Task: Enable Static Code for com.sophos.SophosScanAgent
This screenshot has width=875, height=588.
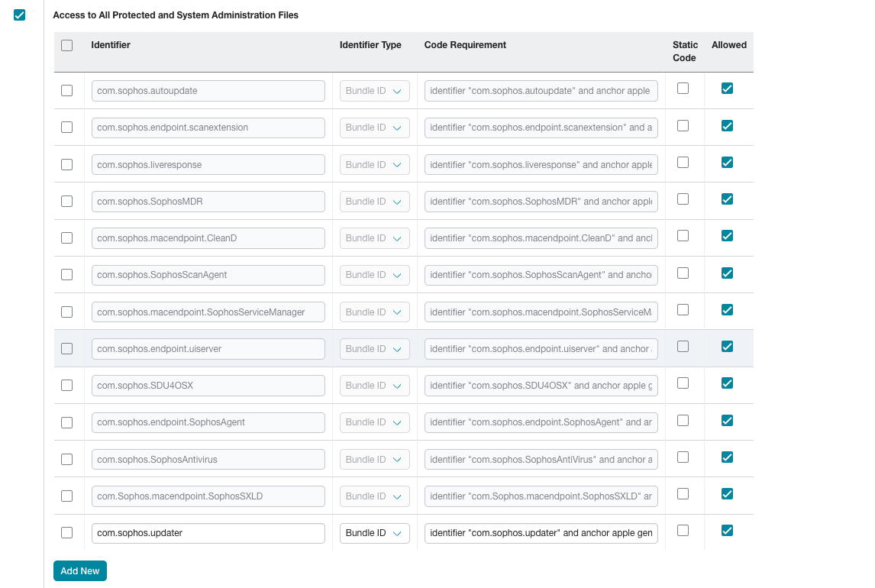Action: pos(683,273)
